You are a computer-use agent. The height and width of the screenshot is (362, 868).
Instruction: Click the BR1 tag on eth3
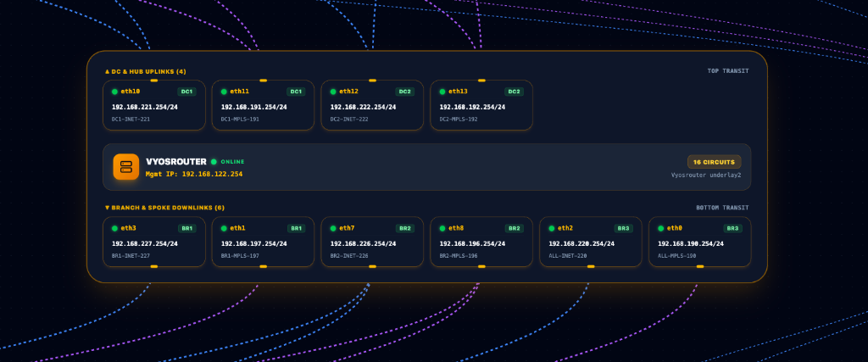pos(186,228)
